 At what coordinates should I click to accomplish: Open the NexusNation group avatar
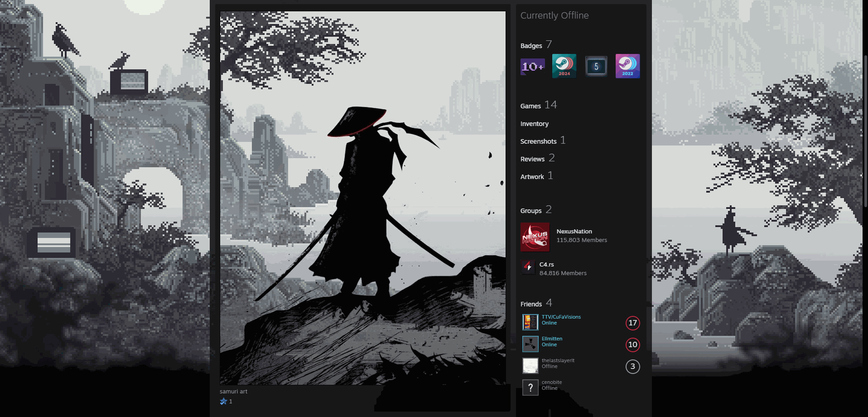coord(535,237)
